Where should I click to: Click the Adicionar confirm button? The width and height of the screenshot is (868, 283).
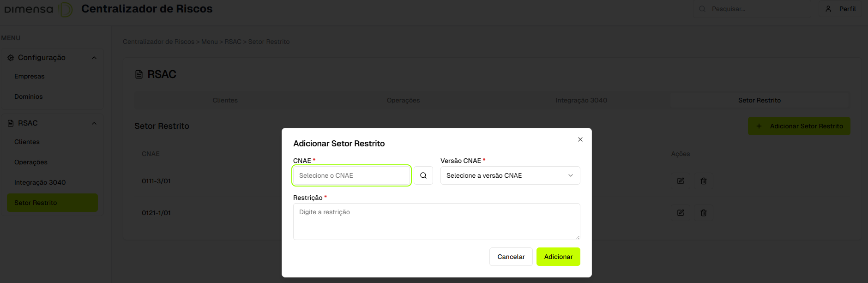(x=558, y=257)
